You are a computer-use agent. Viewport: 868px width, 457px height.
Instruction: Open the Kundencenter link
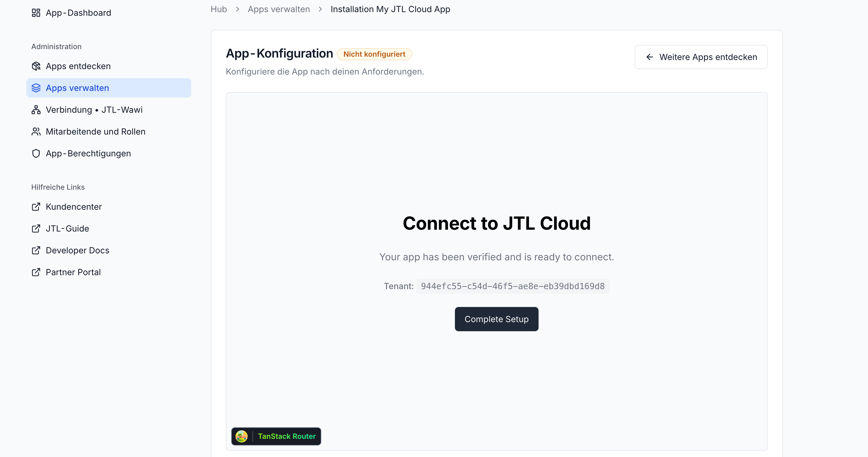[x=109, y=207]
